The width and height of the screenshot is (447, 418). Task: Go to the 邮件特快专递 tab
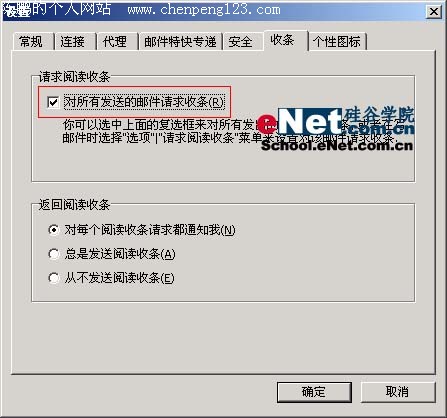click(x=180, y=42)
